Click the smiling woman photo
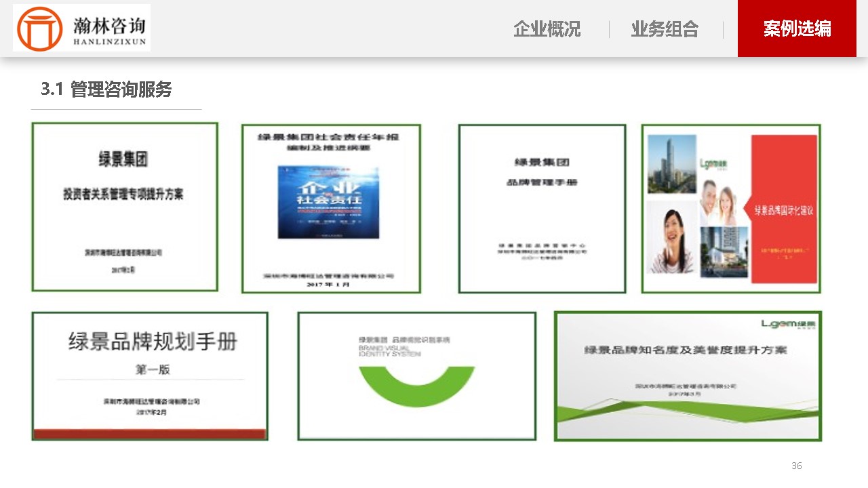Image resolution: width=868 pixels, height=488 pixels. pos(672,237)
